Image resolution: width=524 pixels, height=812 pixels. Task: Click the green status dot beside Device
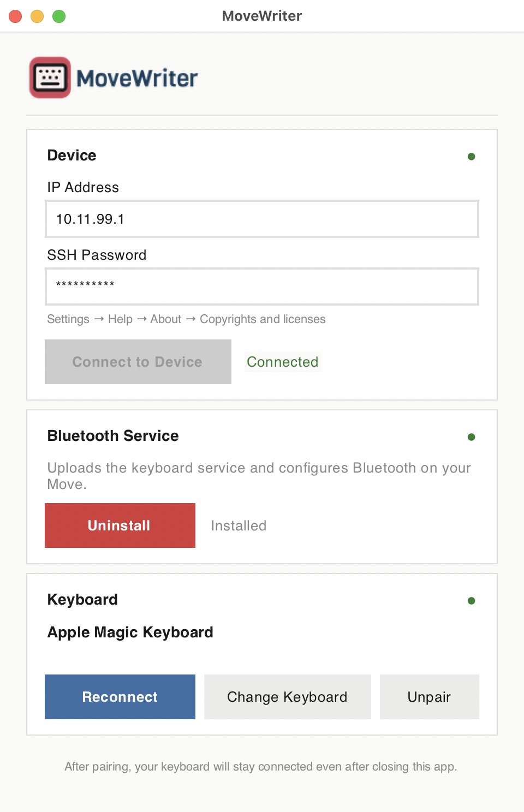[x=471, y=156]
